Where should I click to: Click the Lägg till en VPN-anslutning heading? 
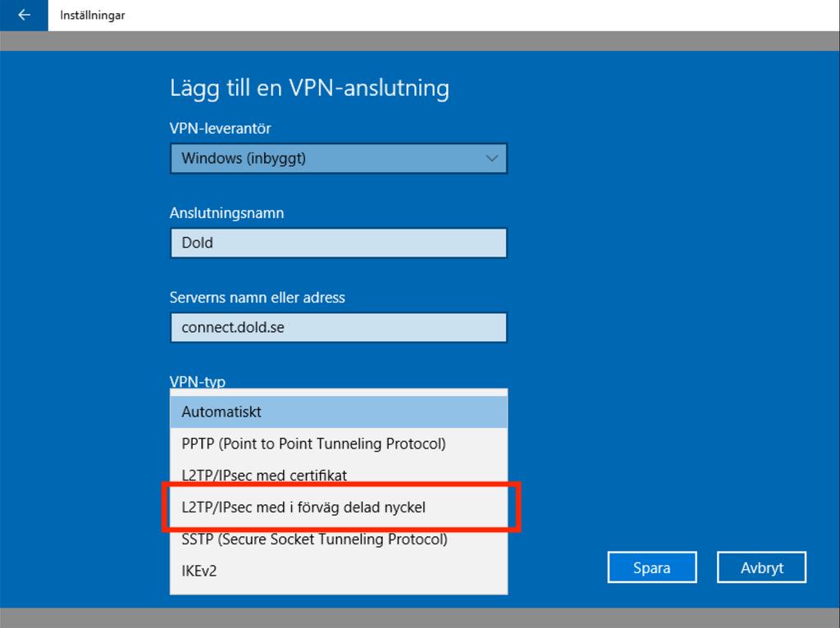[309, 89]
